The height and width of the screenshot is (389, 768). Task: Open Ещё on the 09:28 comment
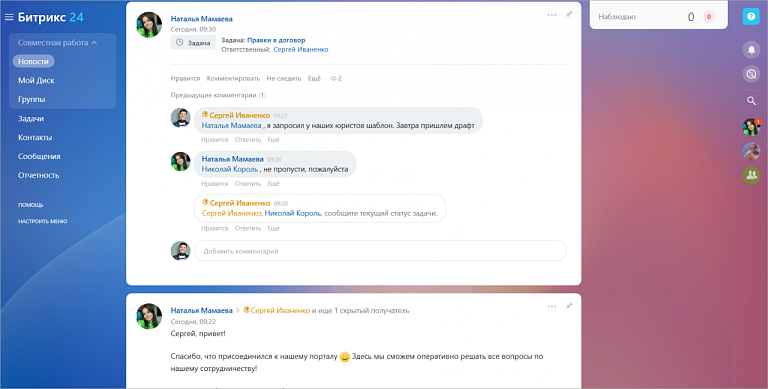coord(273,184)
